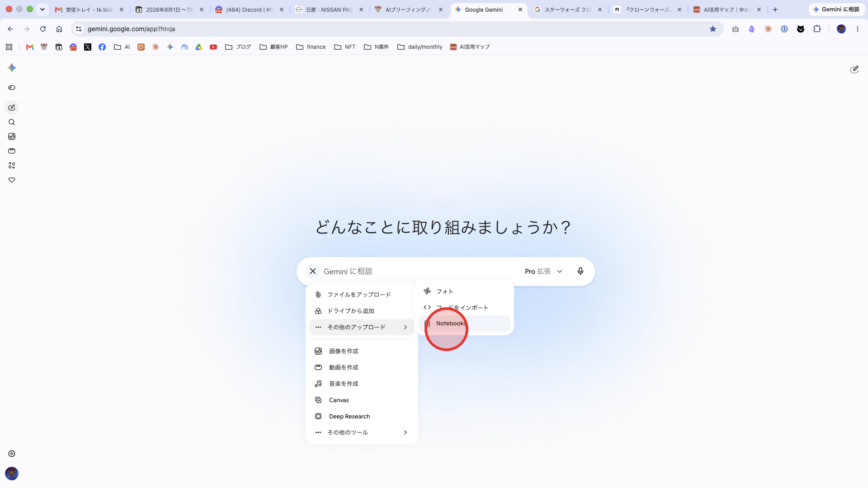Switch to the NISSAN tab

pyautogui.click(x=329, y=9)
